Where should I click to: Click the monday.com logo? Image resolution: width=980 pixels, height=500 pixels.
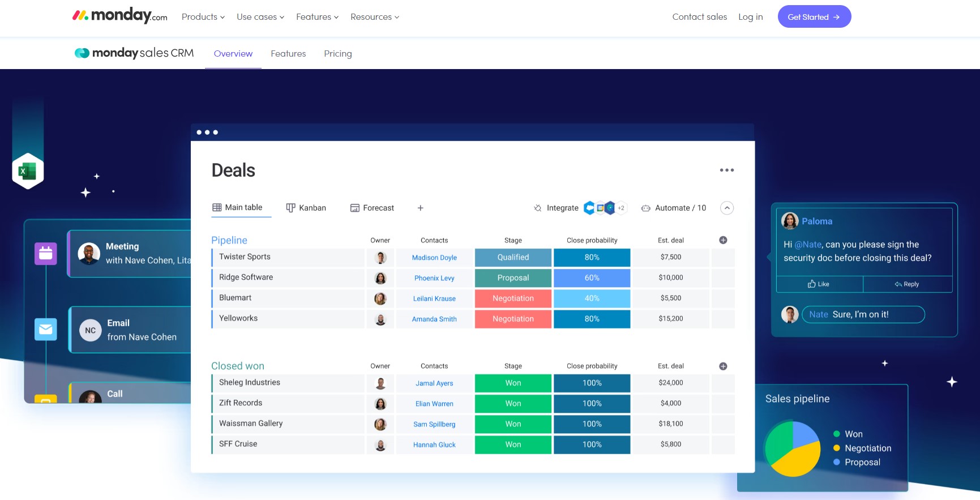tap(119, 16)
